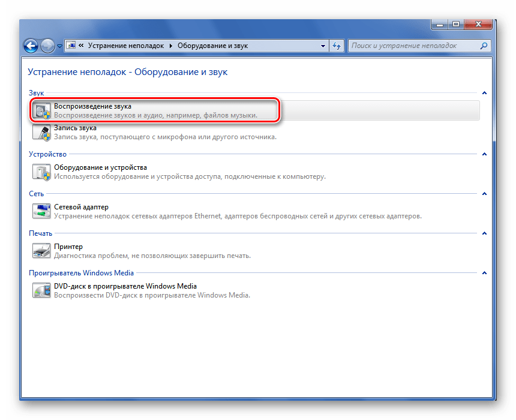Collapse the Сеть section
The height and width of the screenshot is (420, 516).
[484, 194]
